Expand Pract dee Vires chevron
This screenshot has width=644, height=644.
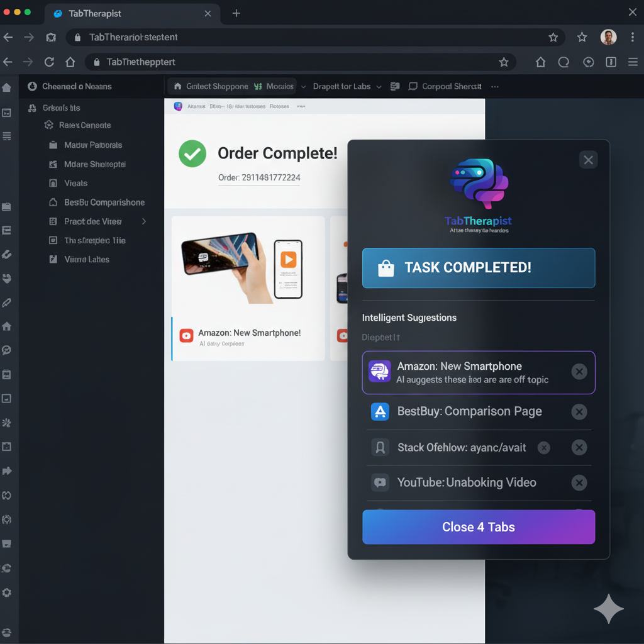pos(144,221)
